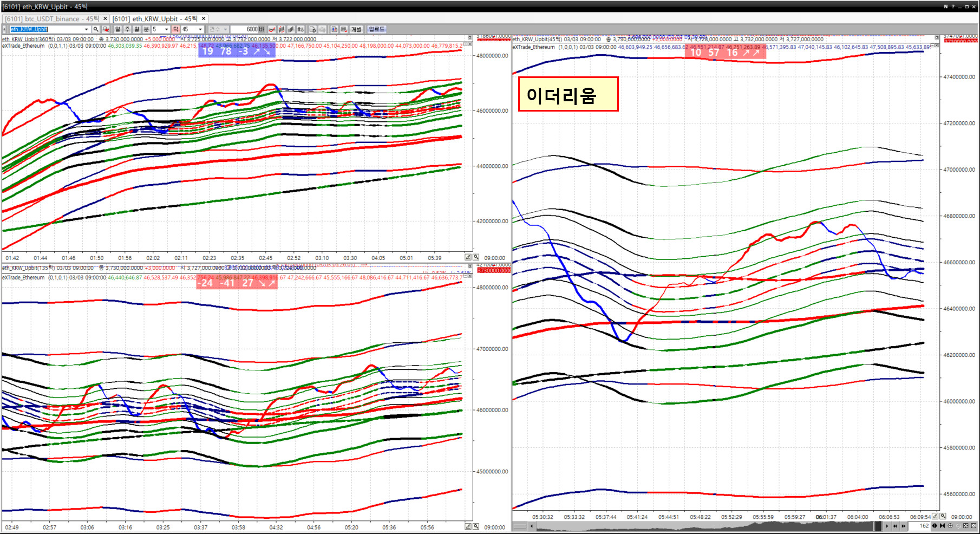Toggle the 일 (daily) period button

[117, 29]
